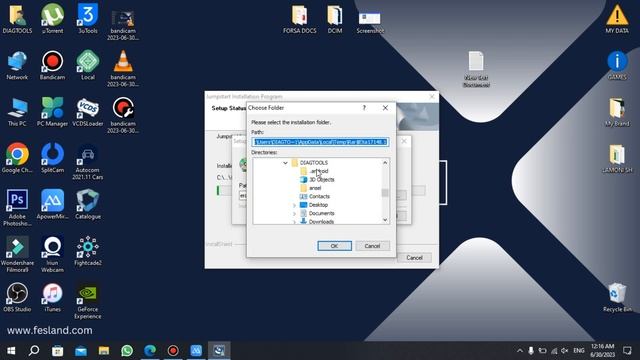This screenshot has height=360, width=640.
Task: Open the Google Chrome desktop icon
Action: click(x=17, y=158)
